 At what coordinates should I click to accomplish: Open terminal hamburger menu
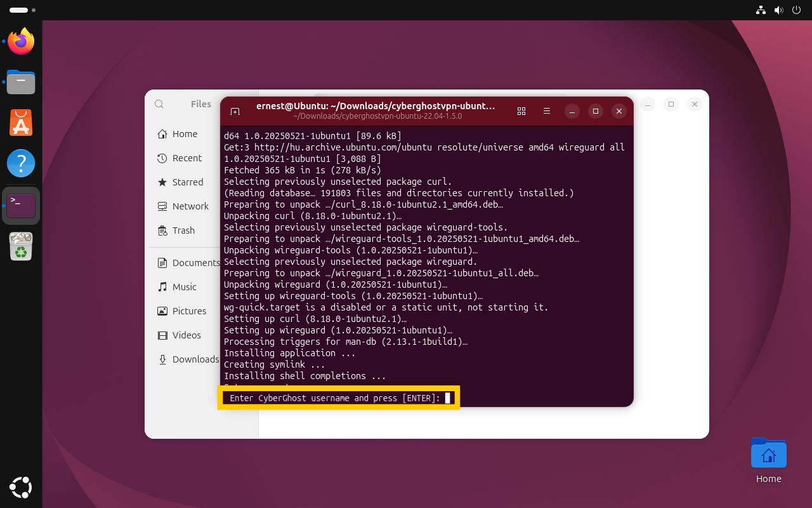547,111
